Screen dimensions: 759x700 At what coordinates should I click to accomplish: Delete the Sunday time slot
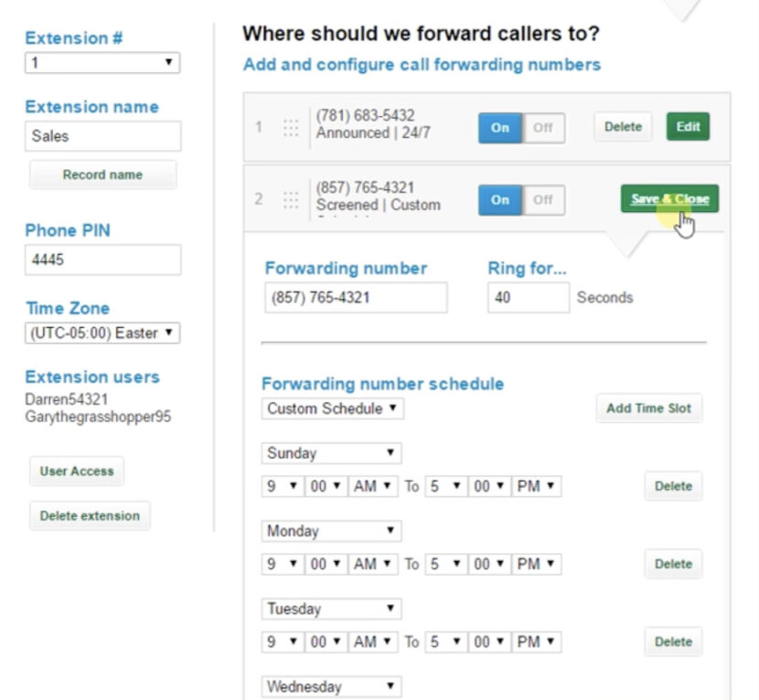click(673, 486)
